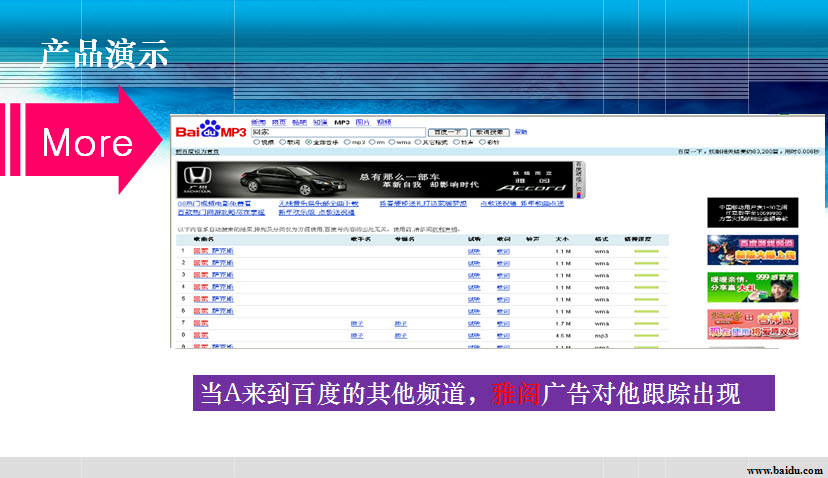Open the song title link in row 7

(x=201, y=323)
